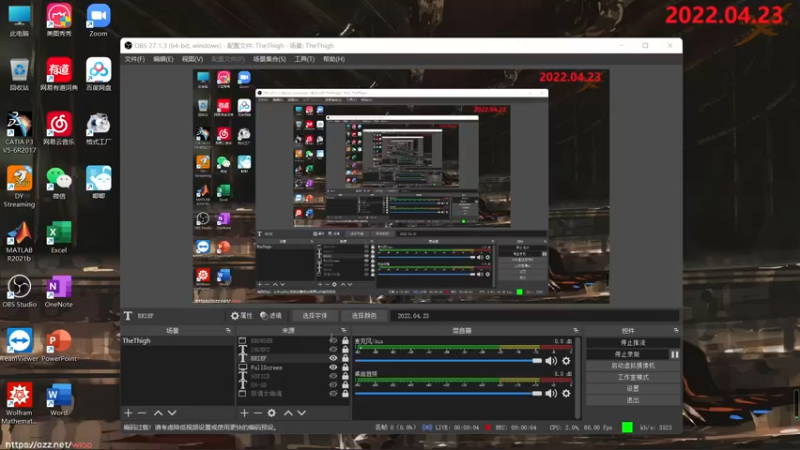This screenshot has width=800, height=450.
Task: Open 视图(V) menu
Action: 192,59
